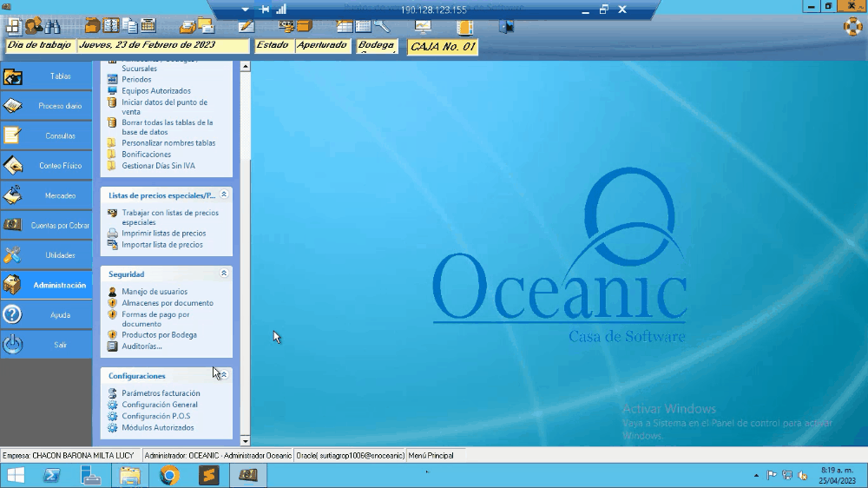Launch Sublime Text from the taskbar

pos(208,475)
